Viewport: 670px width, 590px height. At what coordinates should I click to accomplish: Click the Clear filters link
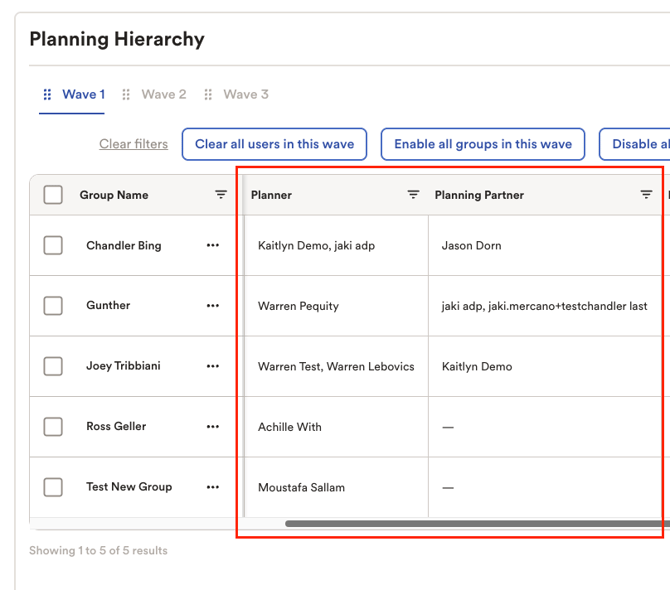[133, 144]
